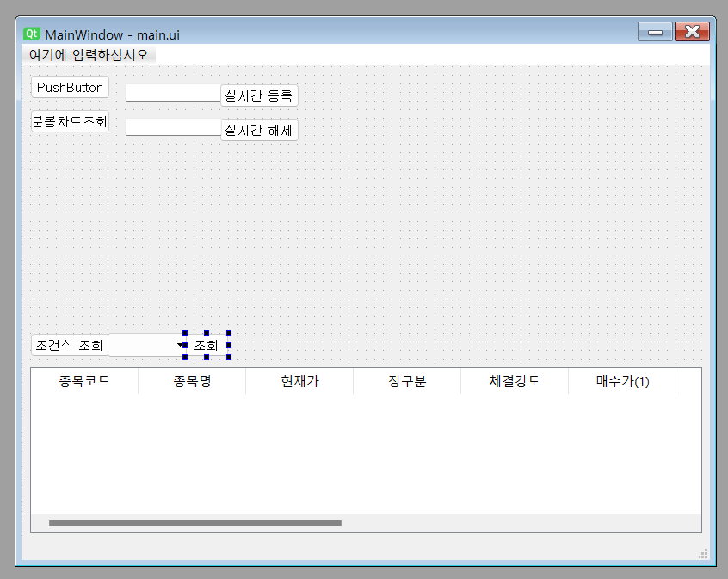Click the 실시간 등록 button
Screen dimensions: 728x579
(x=259, y=95)
